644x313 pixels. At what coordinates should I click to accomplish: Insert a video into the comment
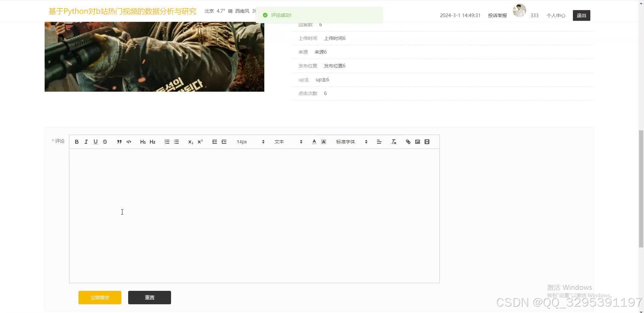tap(427, 142)
